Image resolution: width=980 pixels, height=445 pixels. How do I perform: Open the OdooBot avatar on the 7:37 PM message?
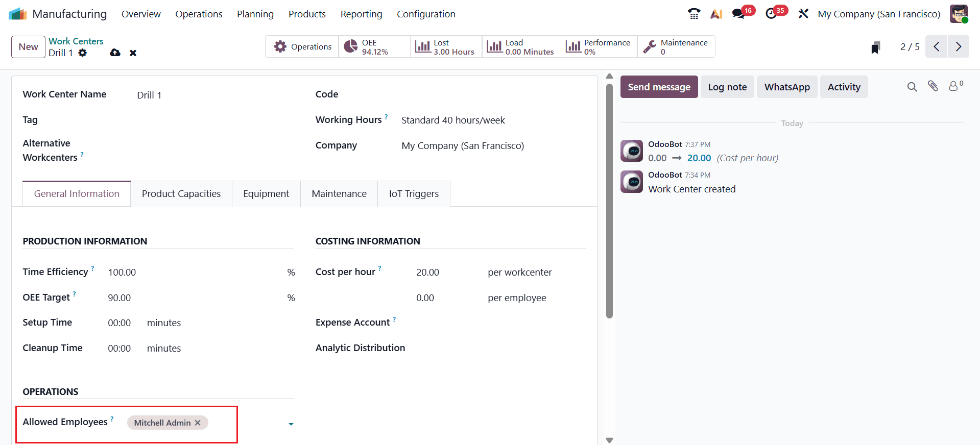coord(632,151)
